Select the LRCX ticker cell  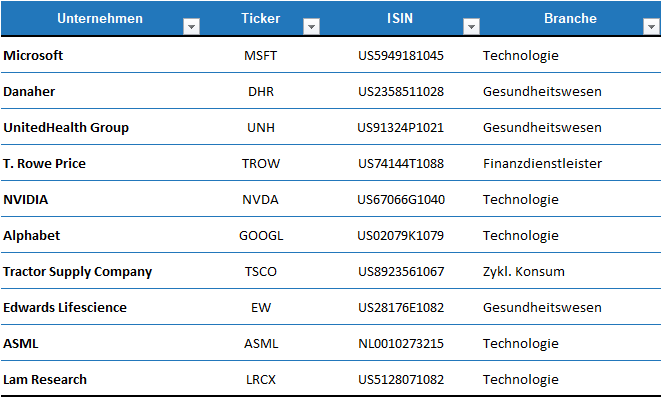click(x=261, y=379)
